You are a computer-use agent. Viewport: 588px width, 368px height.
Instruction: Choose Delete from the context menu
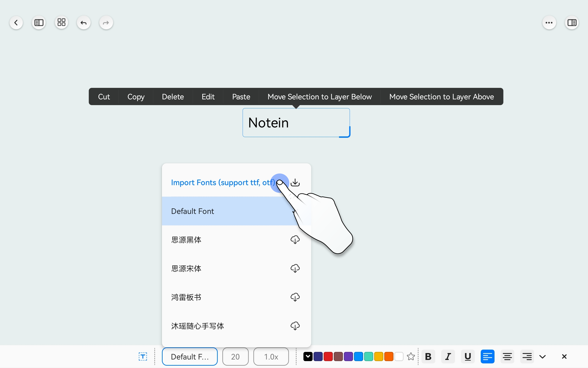click(173, 97)
